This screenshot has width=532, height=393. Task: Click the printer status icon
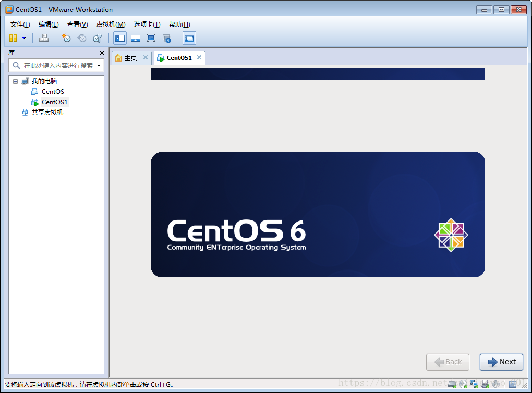click(485, 384)
